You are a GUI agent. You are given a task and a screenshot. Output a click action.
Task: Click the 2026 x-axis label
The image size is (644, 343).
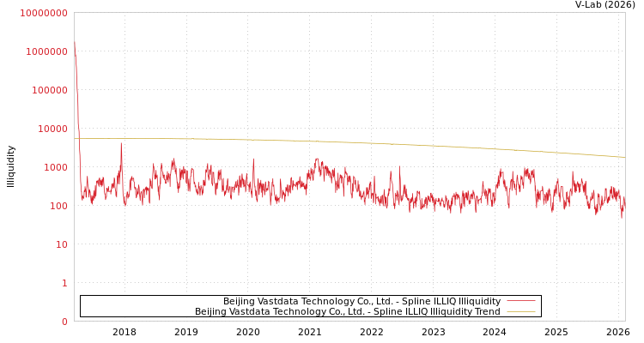[x=618, y=332]
